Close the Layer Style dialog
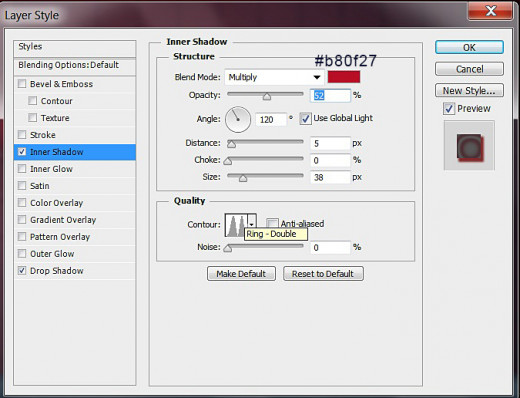The image size is (520, 398). click(x=490, y=11)
